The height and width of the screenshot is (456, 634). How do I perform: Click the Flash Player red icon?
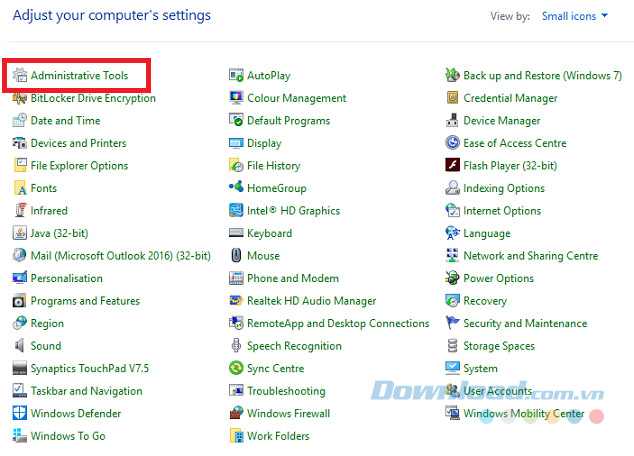coord(452,165)
